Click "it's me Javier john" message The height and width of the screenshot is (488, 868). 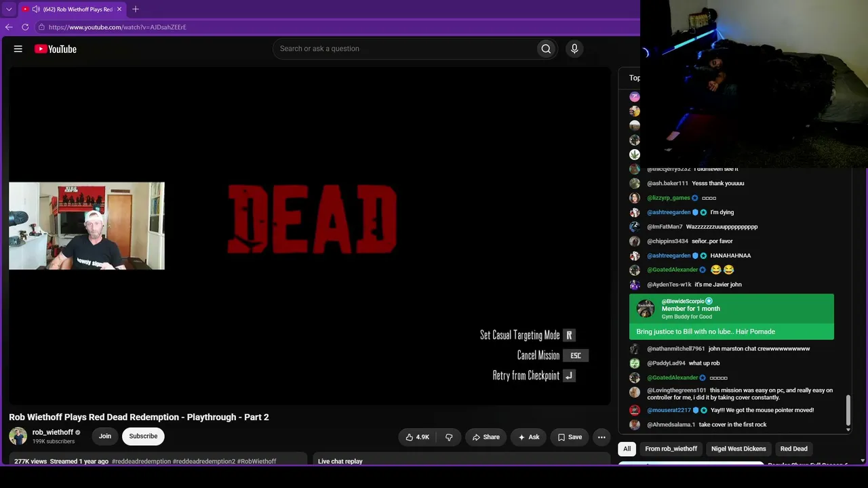(x=718, y=285)
